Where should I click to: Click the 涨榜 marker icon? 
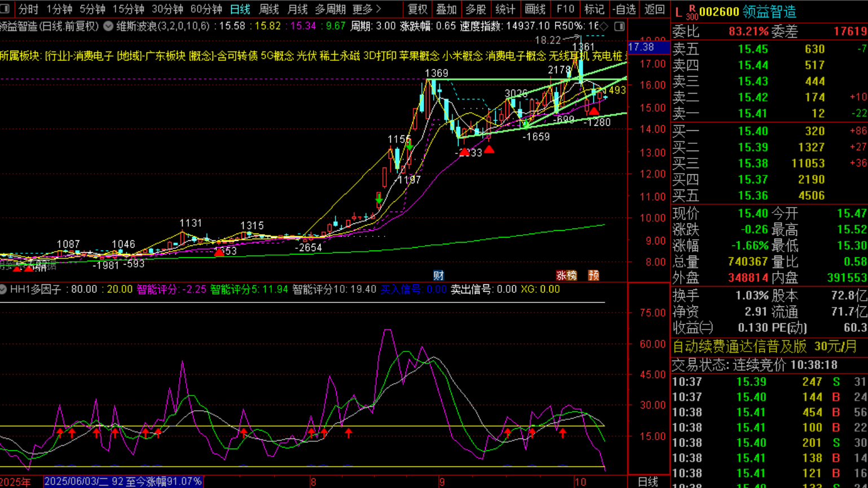566,275
